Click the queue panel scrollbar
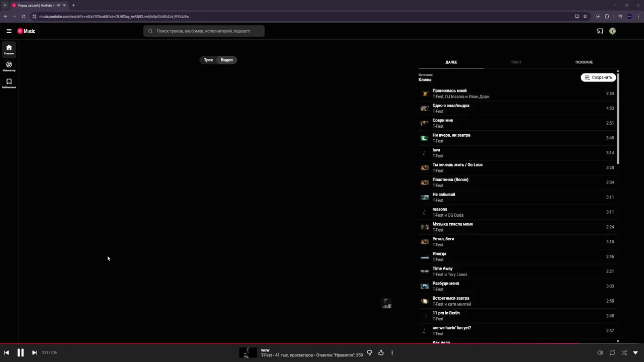The width and height of the screenshot is (644, 362). 618,118
